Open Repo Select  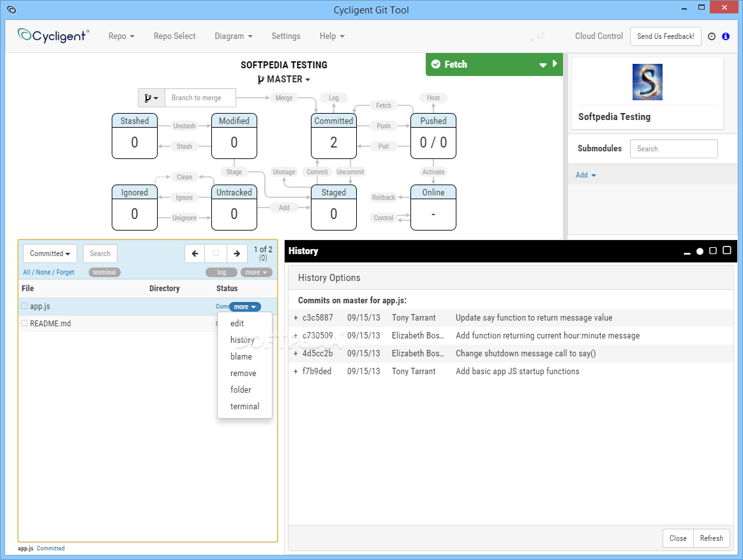pos(174,36)
